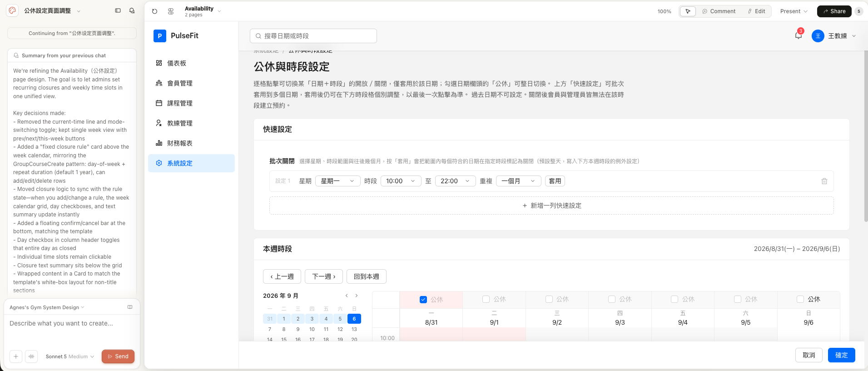Delete quick setting row 設定 1 with trash icon
Screen dimensions: 868x371
coord(824,181)
